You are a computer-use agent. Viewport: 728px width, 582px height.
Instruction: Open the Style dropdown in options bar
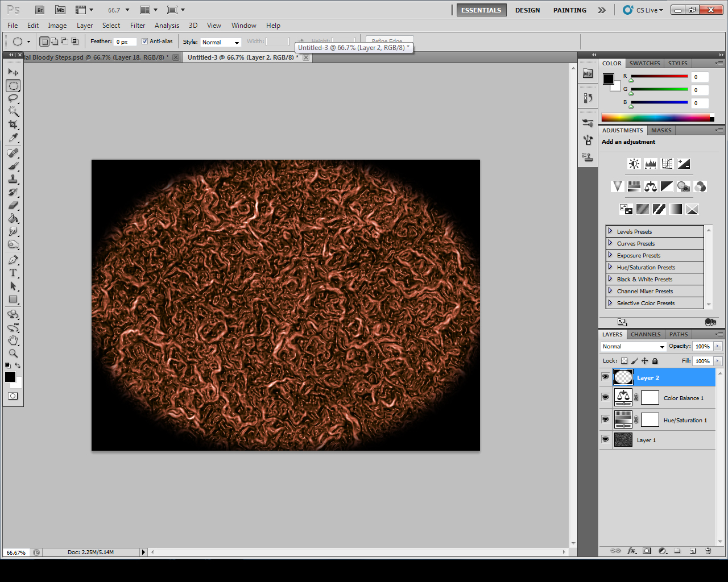pos(221,42)
